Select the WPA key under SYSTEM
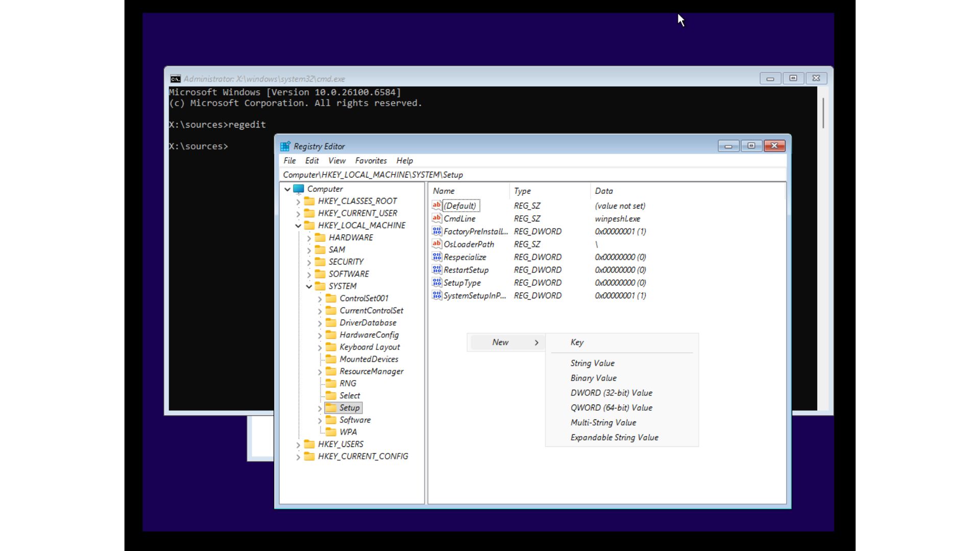This screenshot has height=551, width=980. [x=349, y=432]
